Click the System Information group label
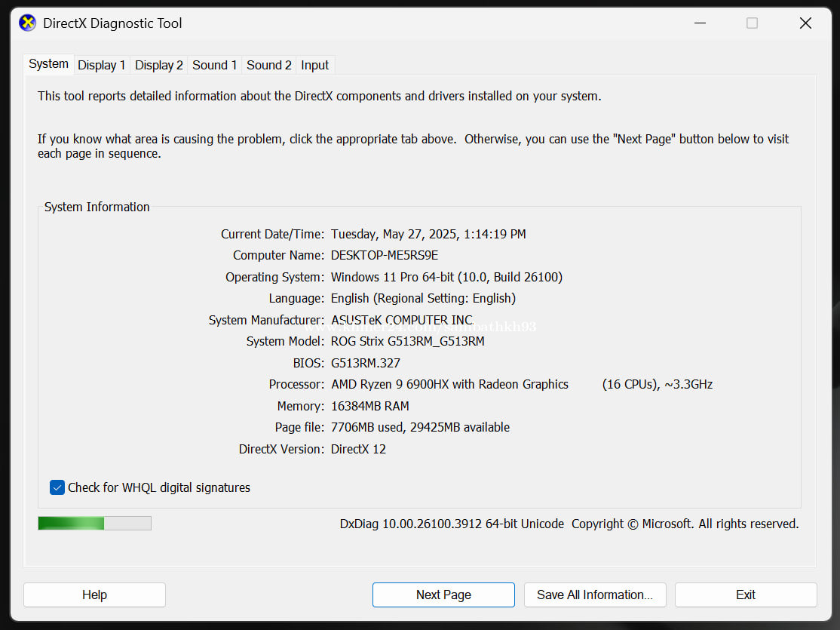 [x=97, y=207]
